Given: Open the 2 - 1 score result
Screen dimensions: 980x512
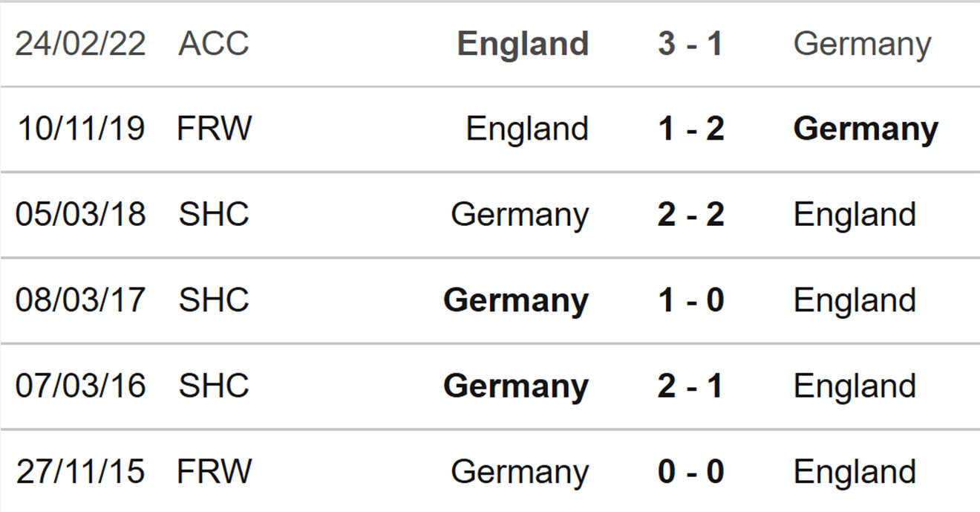Looking at the screenshot, I should tap(690, 386).
